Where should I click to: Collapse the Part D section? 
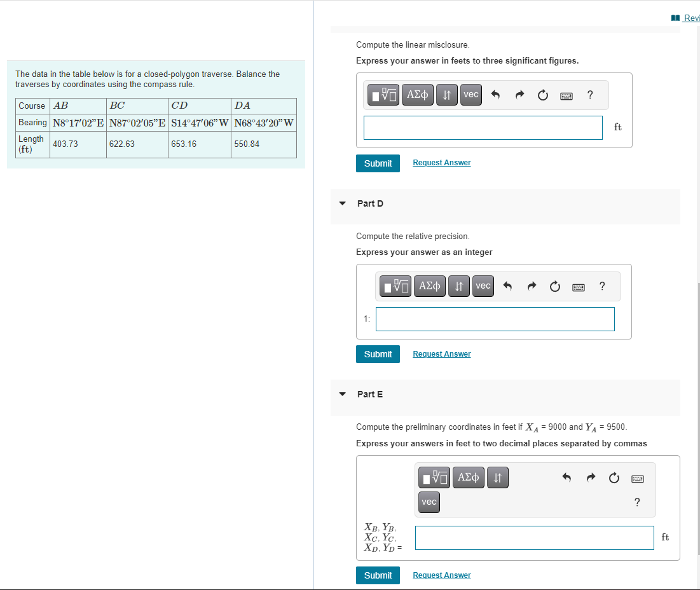tap(342, 203)
